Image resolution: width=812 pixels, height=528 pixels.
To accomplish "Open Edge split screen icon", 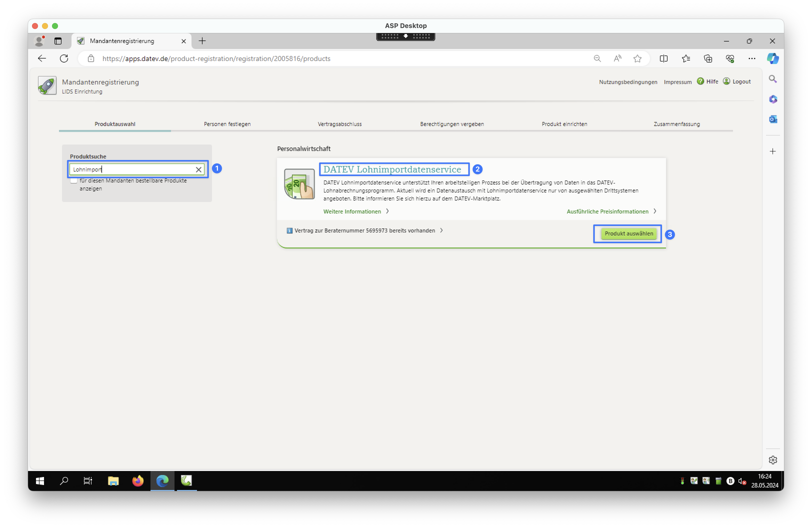I will pyautogui.click(x=663, y=59).
